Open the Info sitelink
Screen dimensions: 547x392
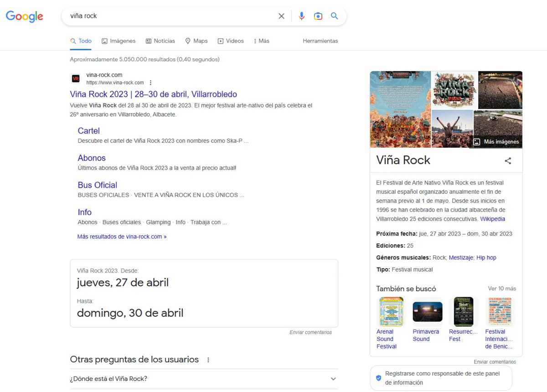point(85,212)
